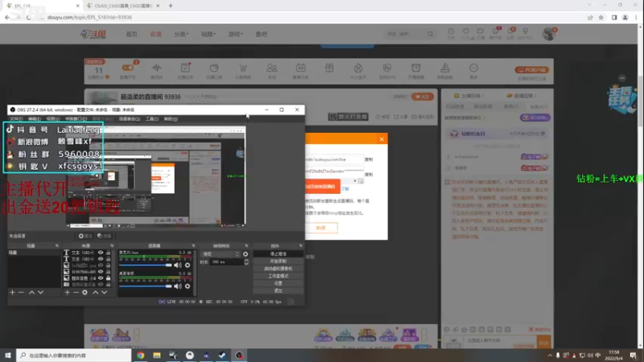The image size is (644, 362).
Task: Open source properties gear in OBS Sources panel
Action: [x=85, y=292]
